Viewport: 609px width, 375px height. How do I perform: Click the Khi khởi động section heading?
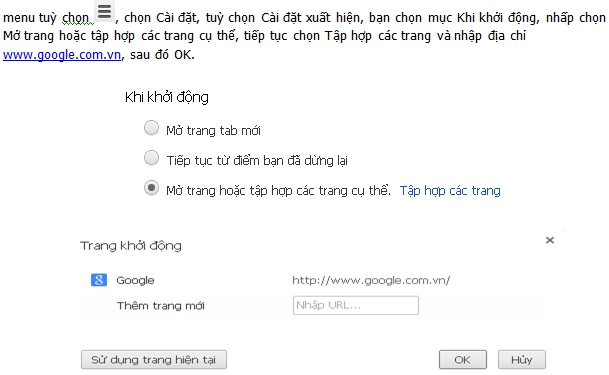pos(167,97)
